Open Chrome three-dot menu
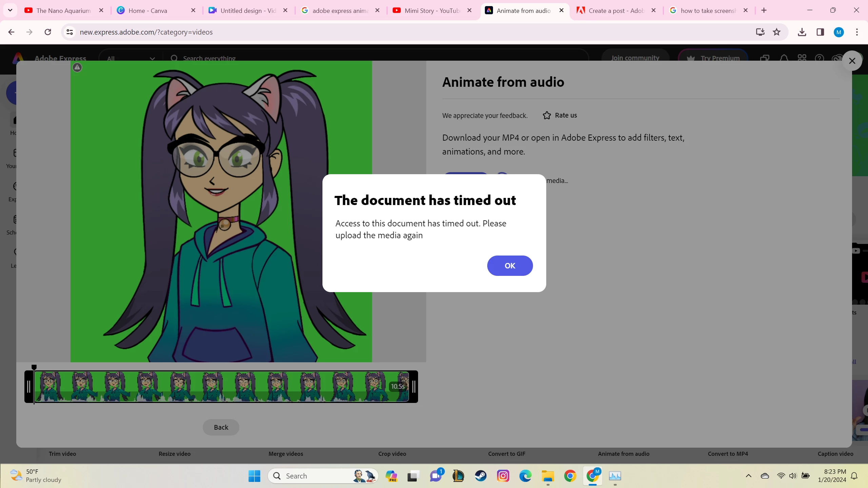 point(857,32)
